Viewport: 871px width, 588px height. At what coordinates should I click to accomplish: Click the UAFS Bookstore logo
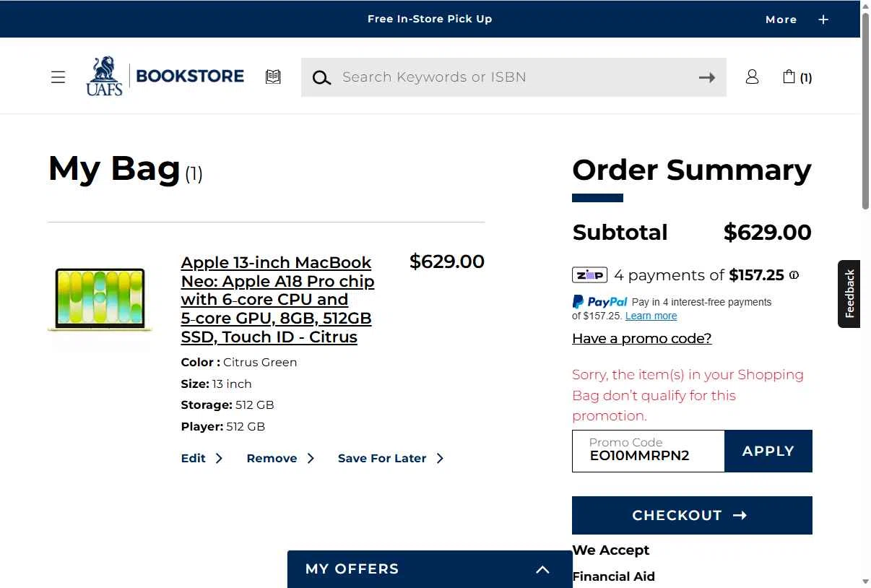click(165, 77)
